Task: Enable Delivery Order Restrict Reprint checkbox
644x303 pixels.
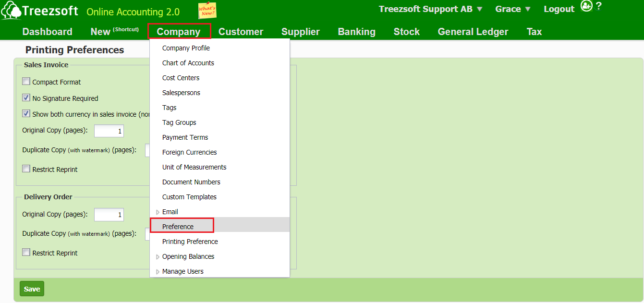Action: point(26,253)
